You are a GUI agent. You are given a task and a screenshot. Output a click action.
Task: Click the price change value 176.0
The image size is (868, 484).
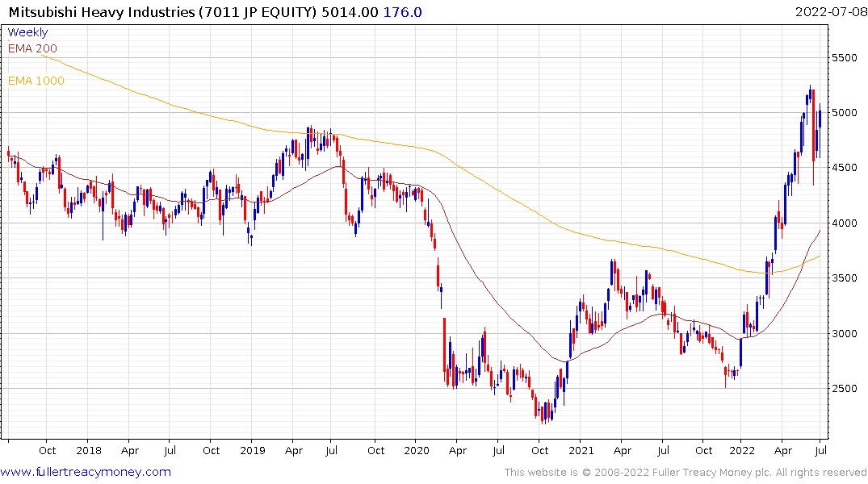(402, 11)
